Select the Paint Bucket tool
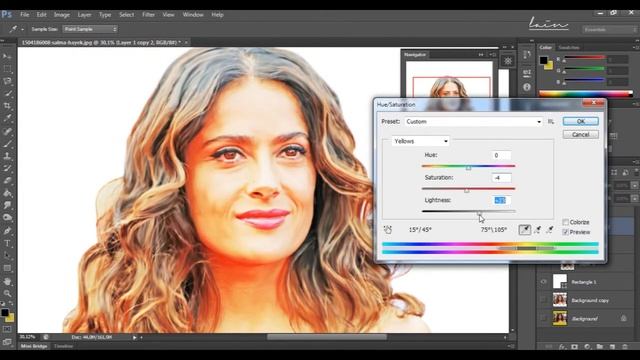640x360 pixels. point(7,193)
